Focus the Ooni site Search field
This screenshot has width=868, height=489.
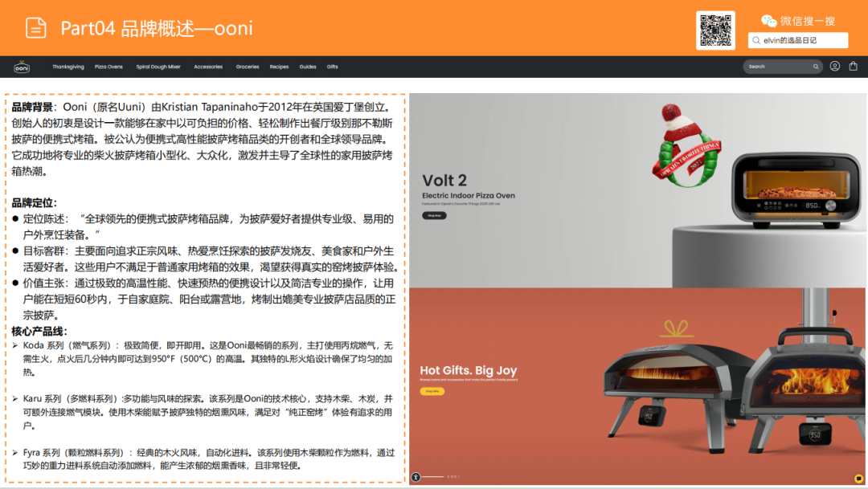click(x=776, y=67)
